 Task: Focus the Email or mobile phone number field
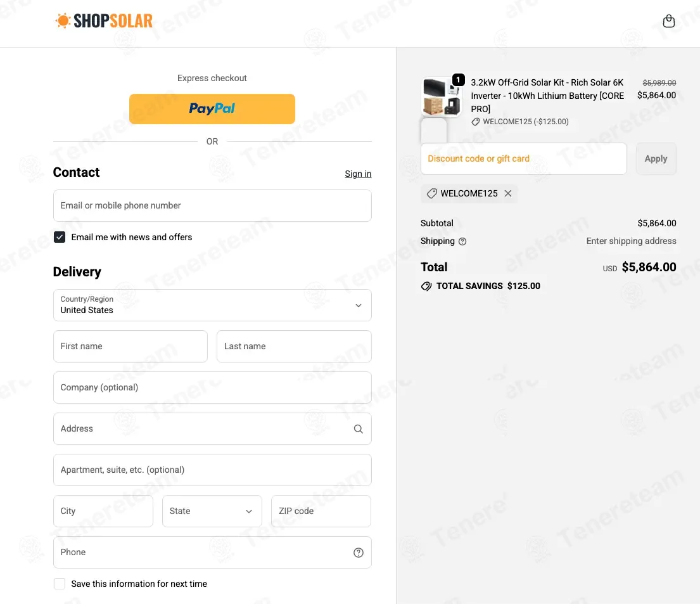[212, 205]
